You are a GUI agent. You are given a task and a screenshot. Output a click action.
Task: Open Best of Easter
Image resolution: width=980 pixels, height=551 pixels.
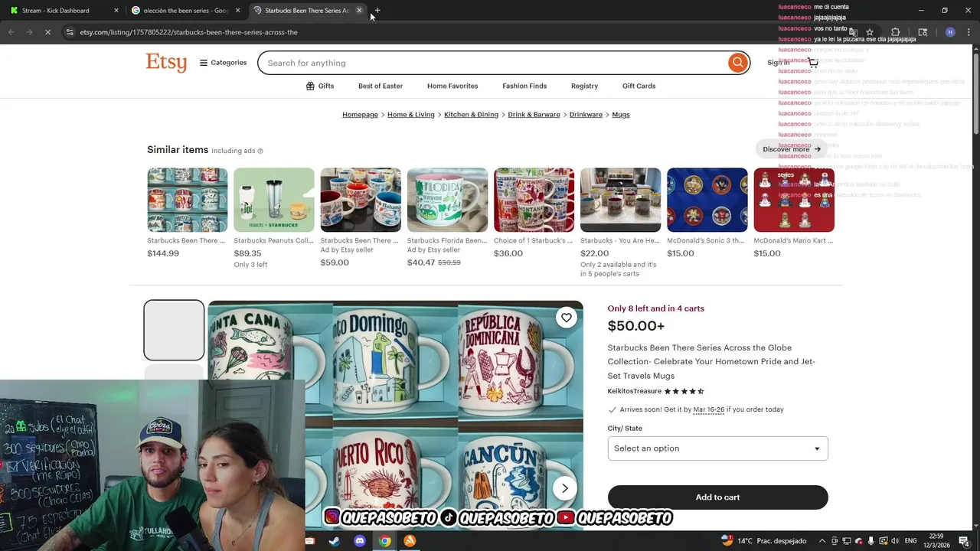pos(381,86)
